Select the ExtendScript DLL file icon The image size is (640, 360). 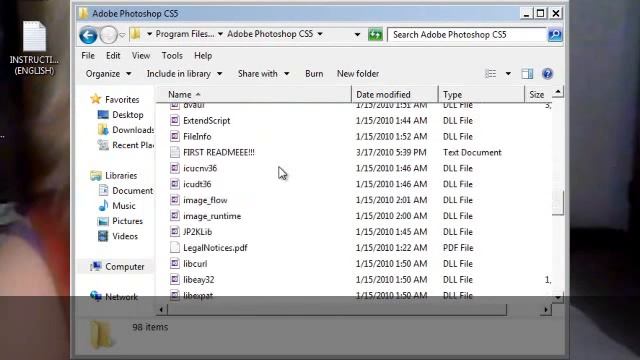175,120
